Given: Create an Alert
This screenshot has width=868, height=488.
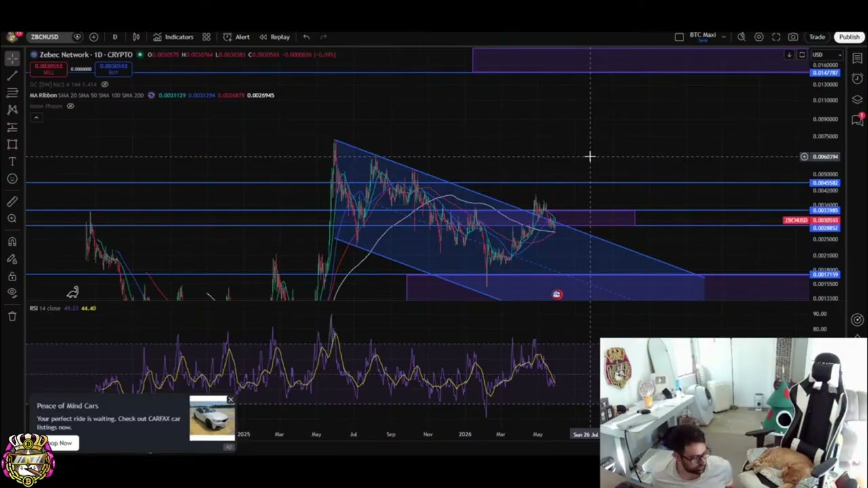Looking at the screenshot, I should click(237, 37).
